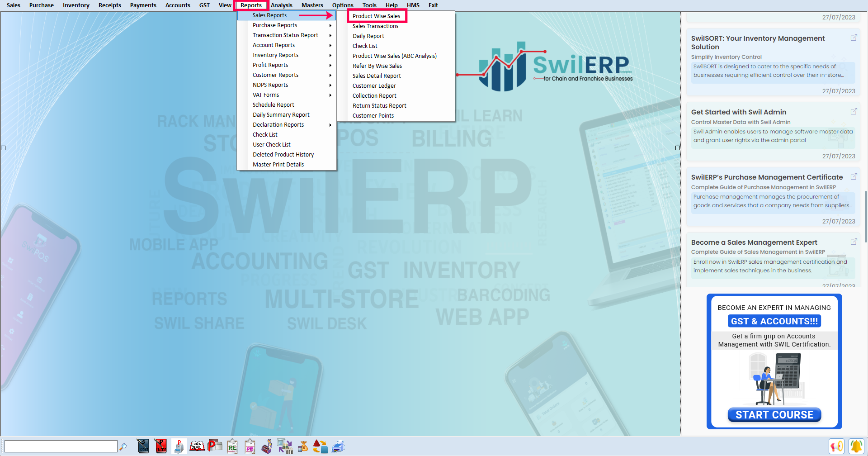Click the notification bell icon
The height and width of the screenshot is (456, 868).
click(x=856, y=446)
